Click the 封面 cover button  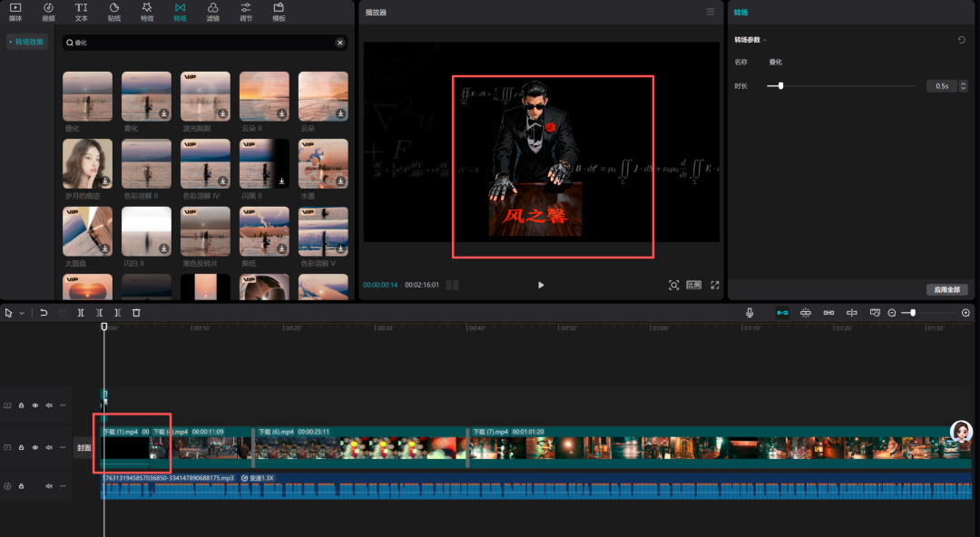click(83, 447)
